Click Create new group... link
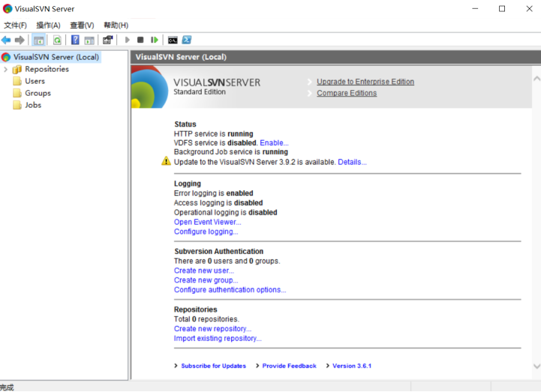This screenshot has width=541, height=392. coord(206,280)
